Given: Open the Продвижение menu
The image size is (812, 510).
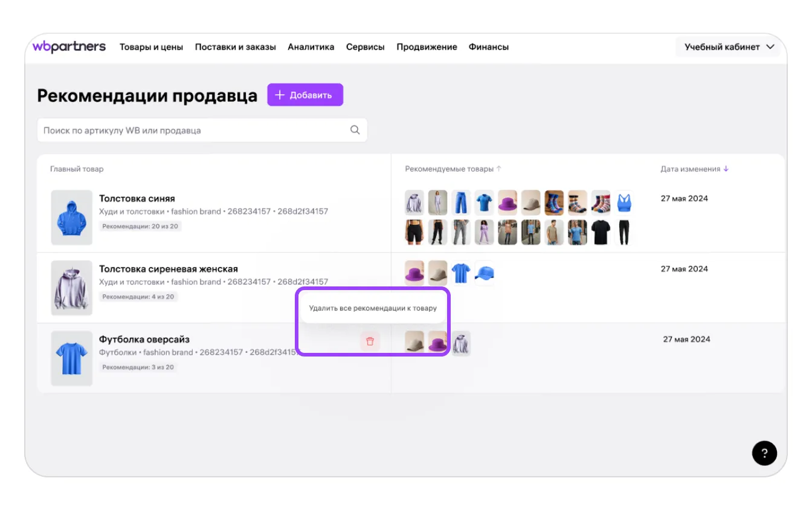Looking at the screenshot, I should pyautogui.click(x=427, y=47).
